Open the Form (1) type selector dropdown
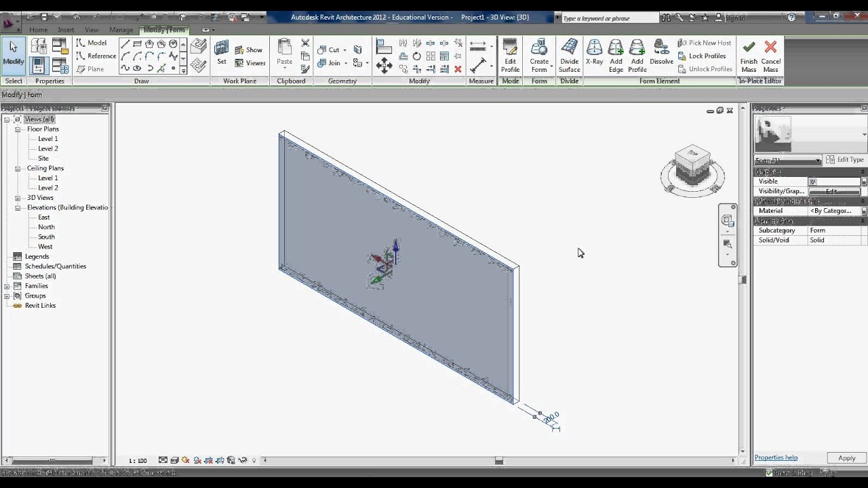868x488 pixels. coord(788,160)
